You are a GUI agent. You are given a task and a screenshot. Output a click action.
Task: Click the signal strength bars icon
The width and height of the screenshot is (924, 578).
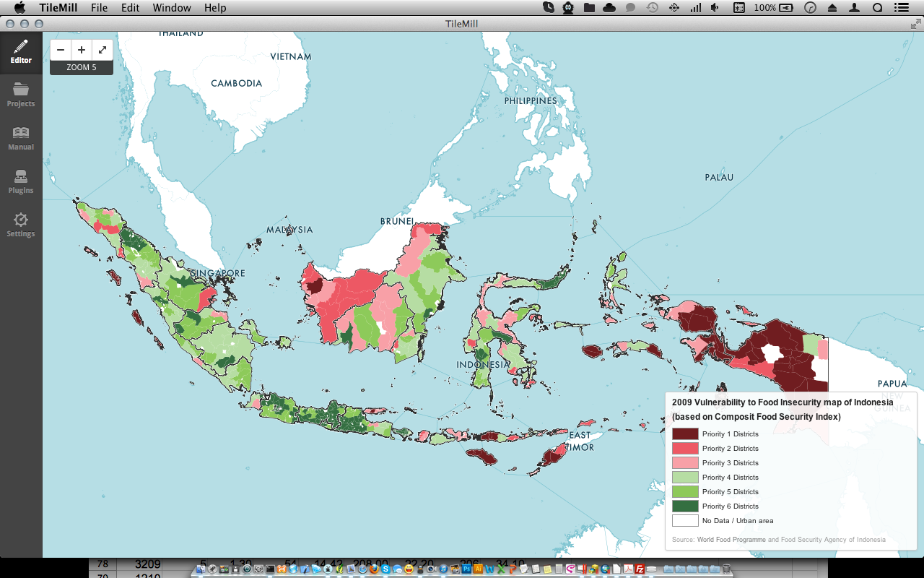(696, 7)
